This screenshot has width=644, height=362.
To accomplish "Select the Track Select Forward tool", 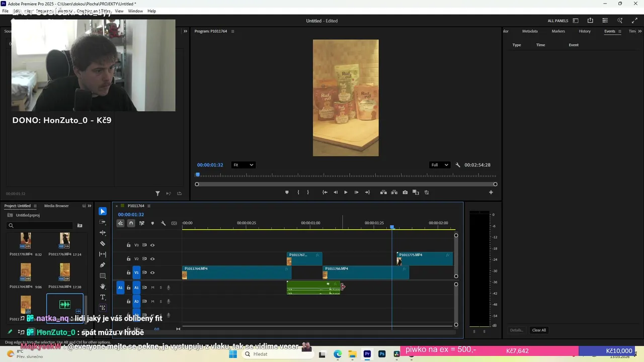I will [x=103, y=222].
